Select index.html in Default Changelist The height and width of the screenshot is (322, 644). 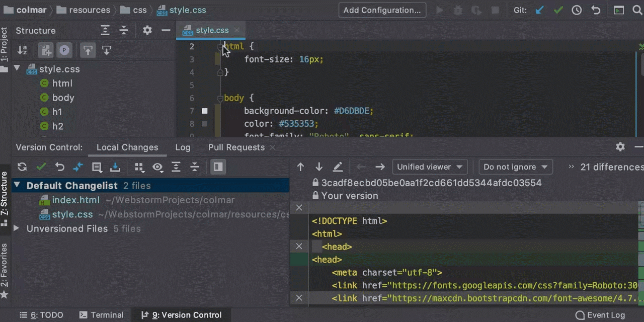click(x=76, y=200)
